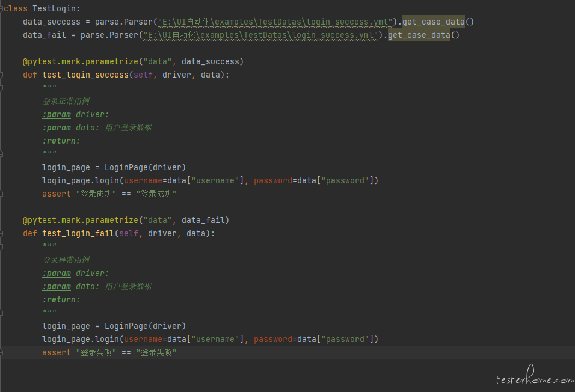This screenshot has height=392, width=575.
Task: Click get_case_data on the data_fail line
Action: click(419, 35)
